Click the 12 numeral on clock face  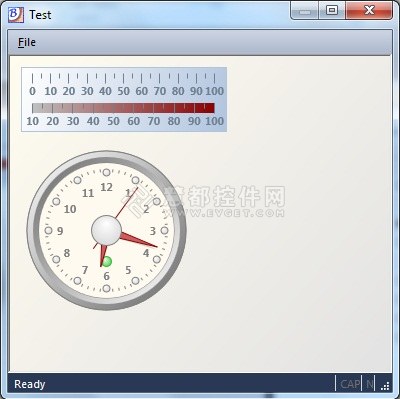(x=106, y=187)
